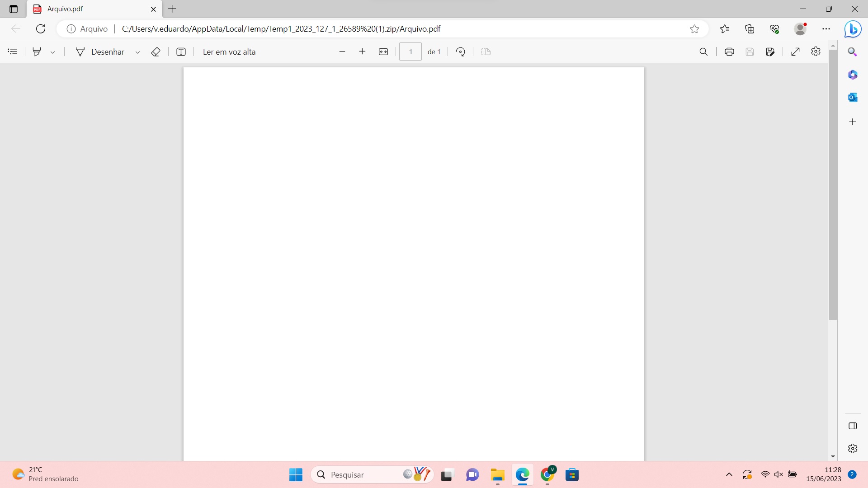Toggle the Desenhar drawing tool
This screenshot has width=868, height=488.
tap(100, 52)
